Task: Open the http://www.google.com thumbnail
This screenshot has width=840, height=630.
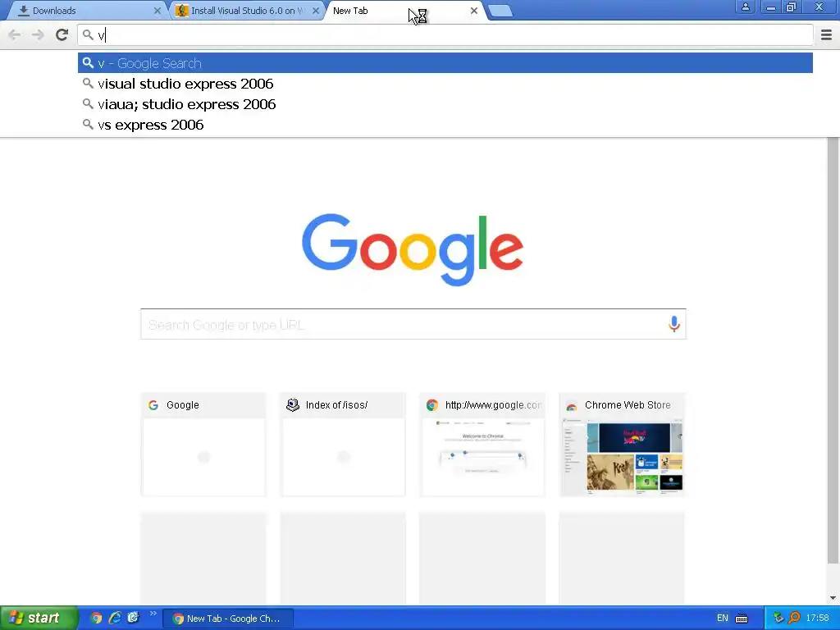Action: click(x=482, y=445)
